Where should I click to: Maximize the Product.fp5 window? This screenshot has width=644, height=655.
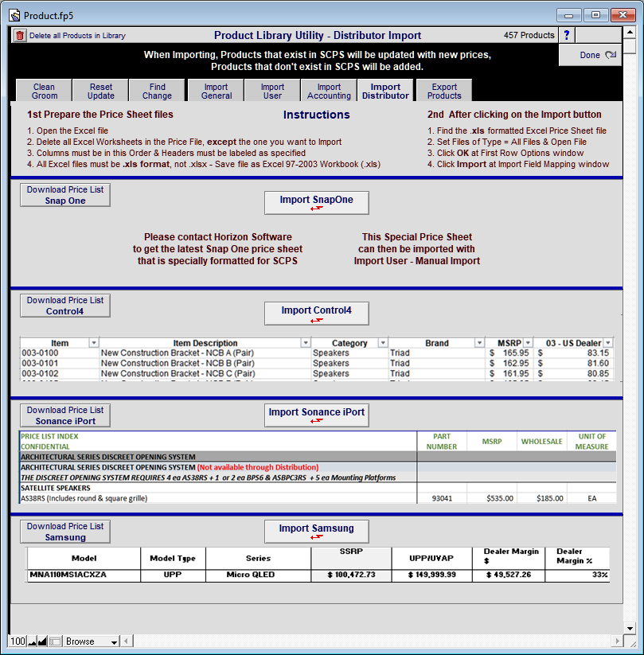pos(595,15)
